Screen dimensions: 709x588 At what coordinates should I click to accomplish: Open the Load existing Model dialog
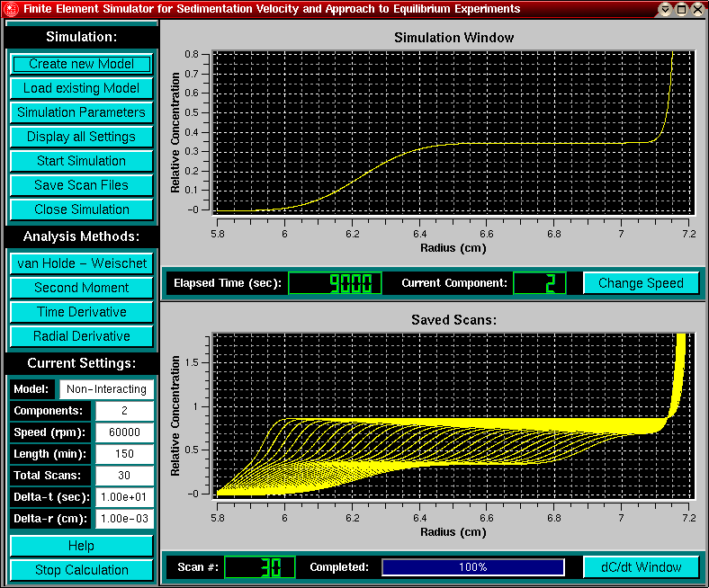(81, 88)
